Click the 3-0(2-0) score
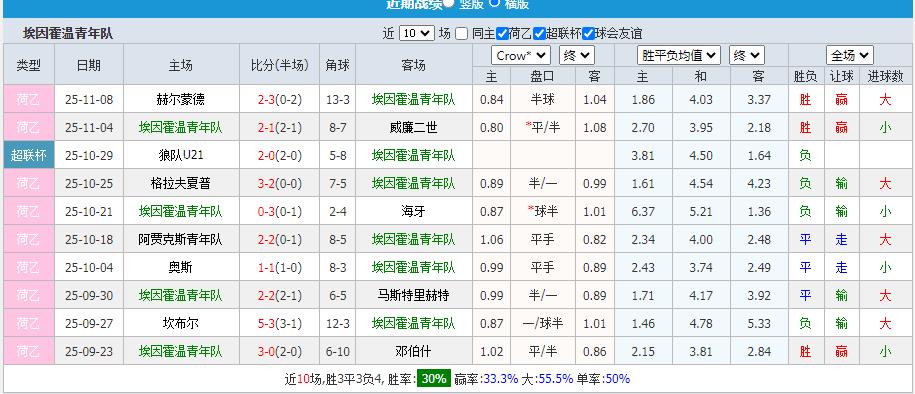 click(280, 351)
